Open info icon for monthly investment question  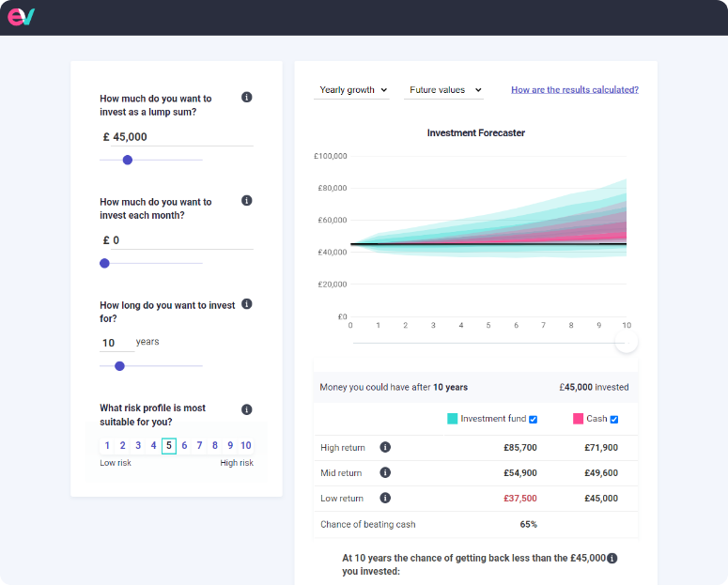(x=246, y=201)
